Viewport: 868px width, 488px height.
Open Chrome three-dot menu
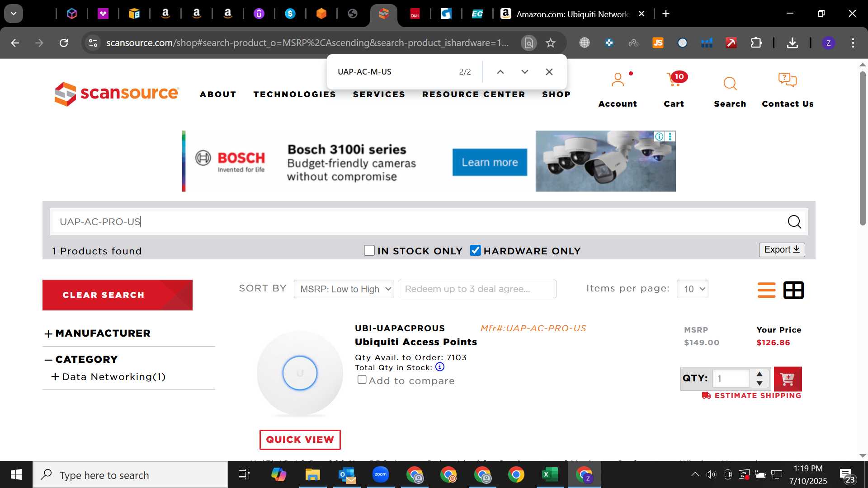(x=853, y=43)
